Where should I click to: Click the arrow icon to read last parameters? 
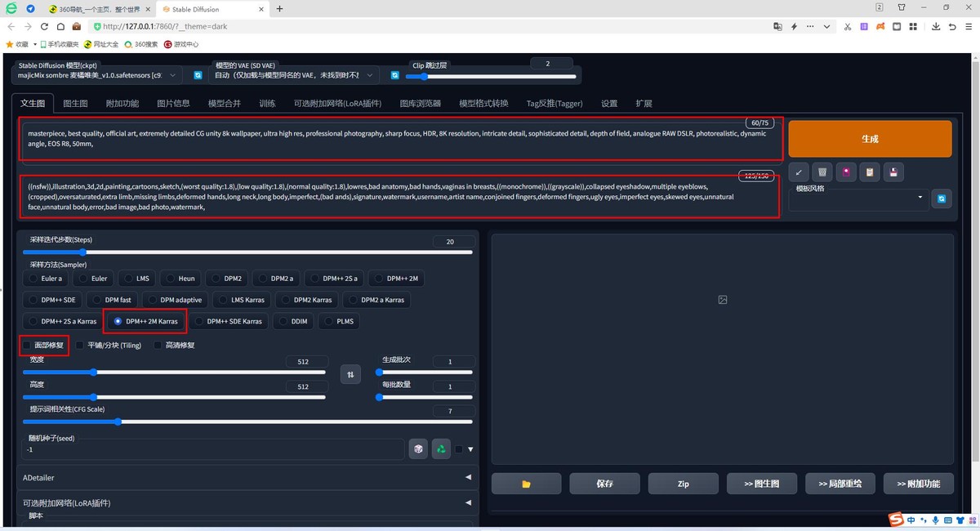tap(800, 172)
